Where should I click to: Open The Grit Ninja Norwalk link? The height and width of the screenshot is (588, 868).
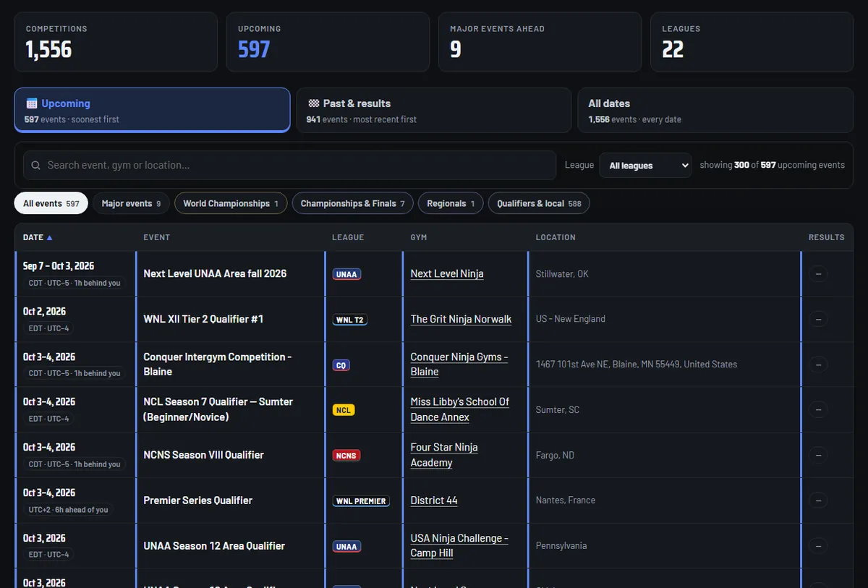[461, 319]
